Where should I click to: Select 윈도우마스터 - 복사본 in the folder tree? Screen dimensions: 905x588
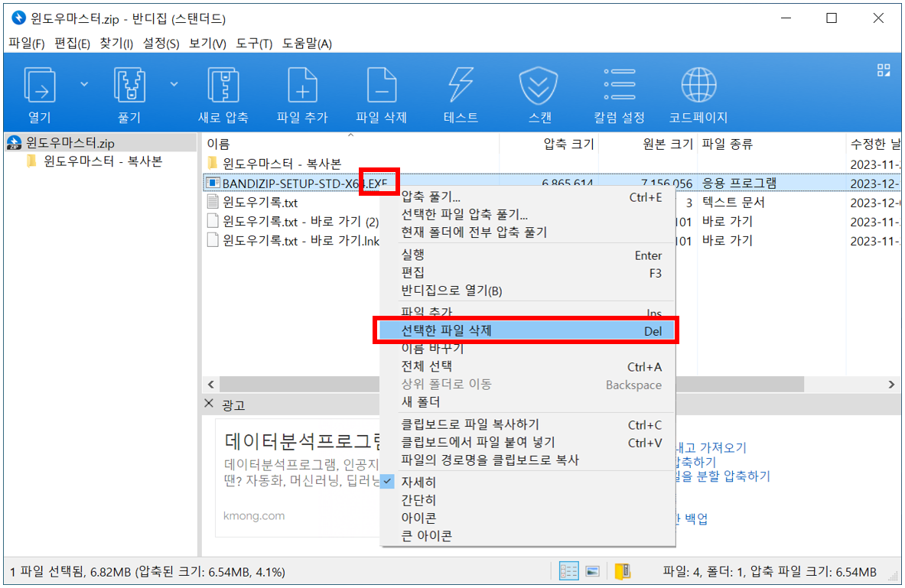[103, 161]
